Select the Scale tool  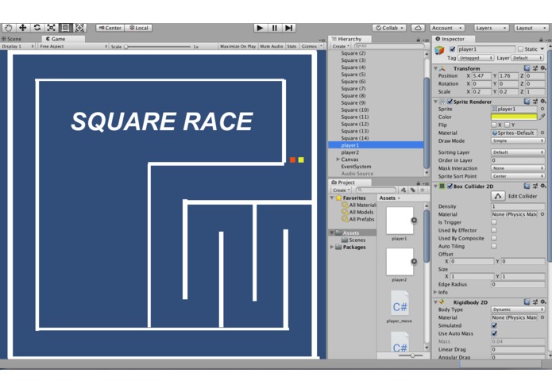tap(51, 28)
